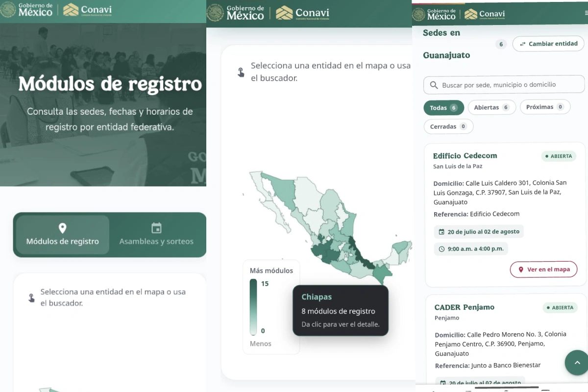The width and height of the screenshot is (588, 392).
Task: Click the Cambiar entidad button
Action: click(x=548, y=44)
